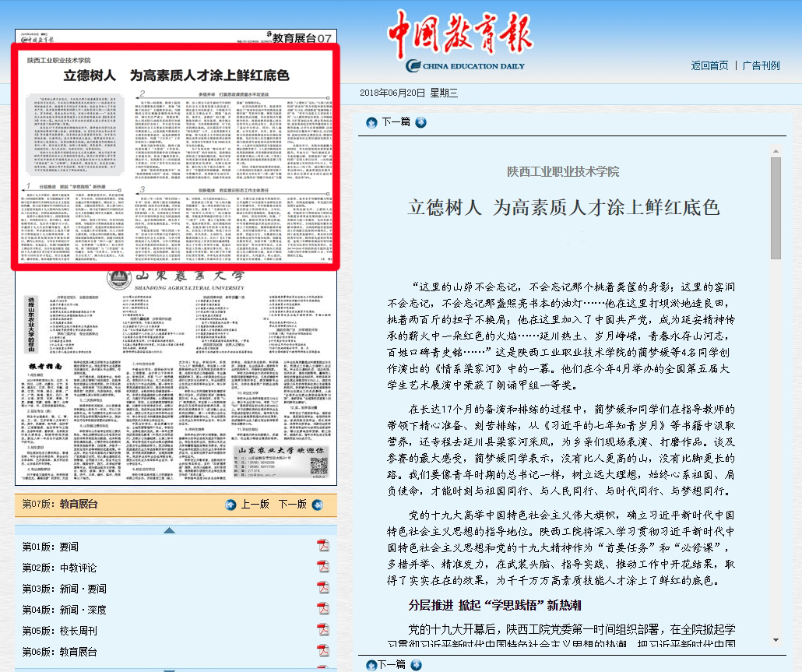
Task: Click the left arrow icon beside top 下一篇
Action: click(371, 122)
